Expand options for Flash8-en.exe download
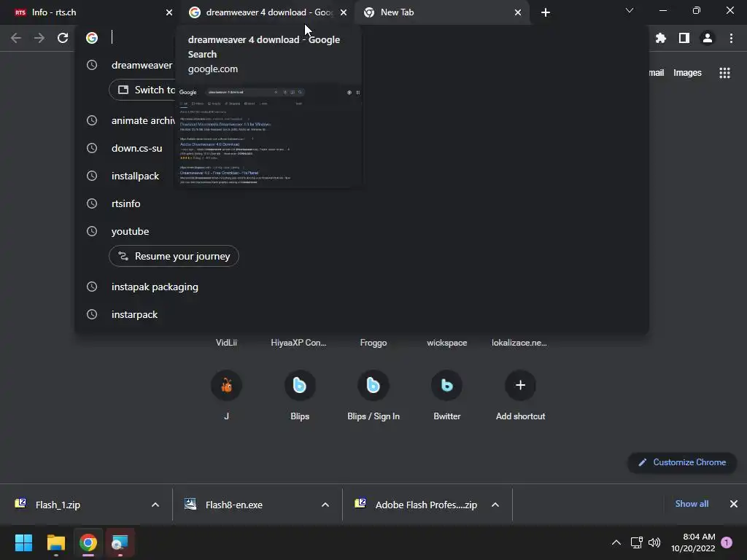 [325, 505]
